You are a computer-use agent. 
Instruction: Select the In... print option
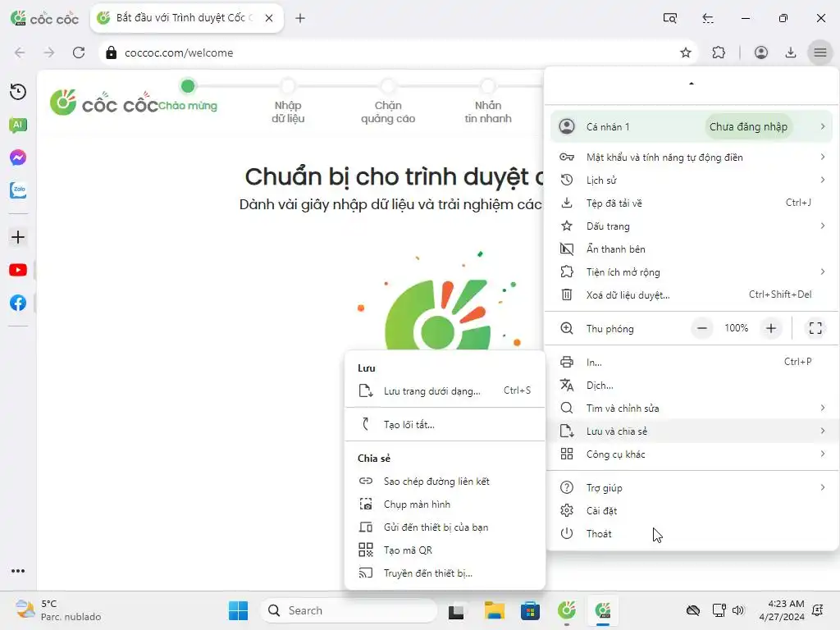[692, 363]
